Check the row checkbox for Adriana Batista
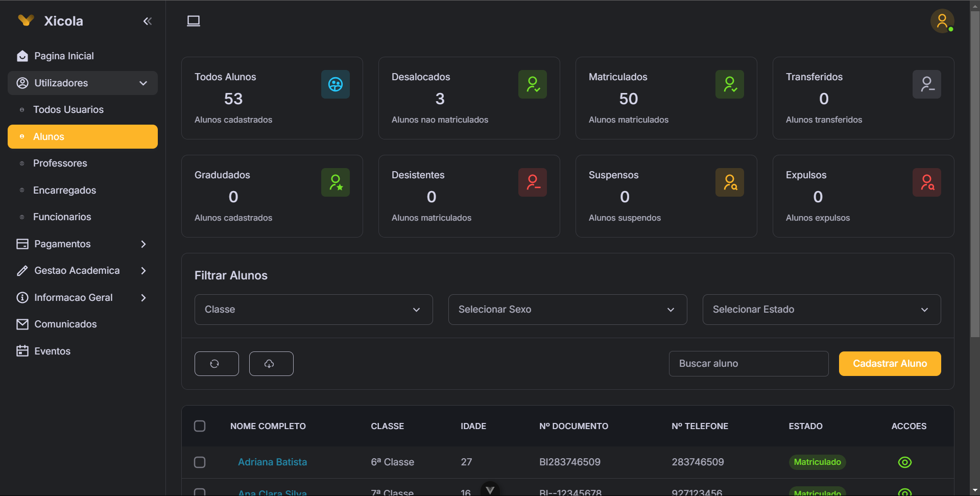The height and width of the screenshot is (496, 980). point(200,462)
